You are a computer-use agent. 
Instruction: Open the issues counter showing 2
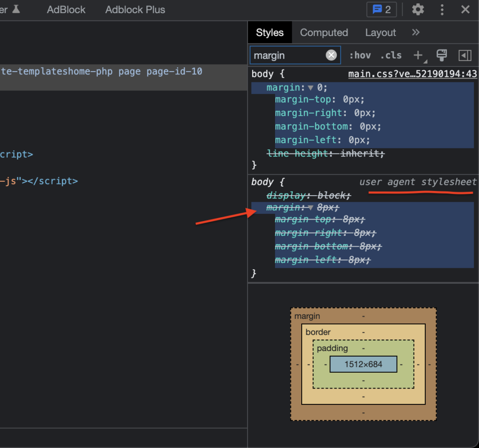tap(382, 9)
